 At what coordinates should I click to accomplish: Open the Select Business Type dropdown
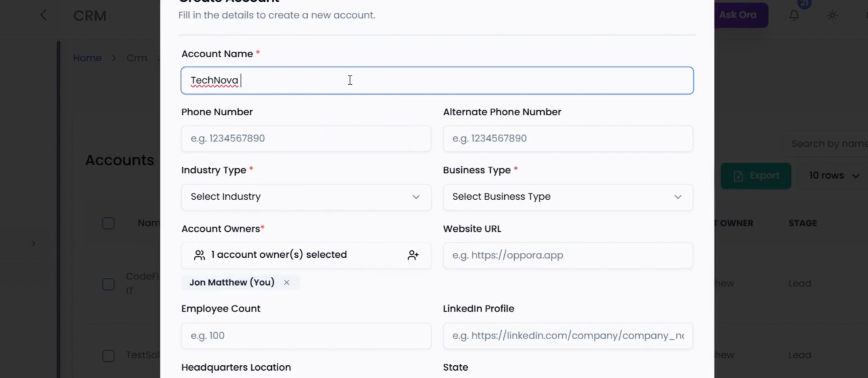tap(567, 197)
